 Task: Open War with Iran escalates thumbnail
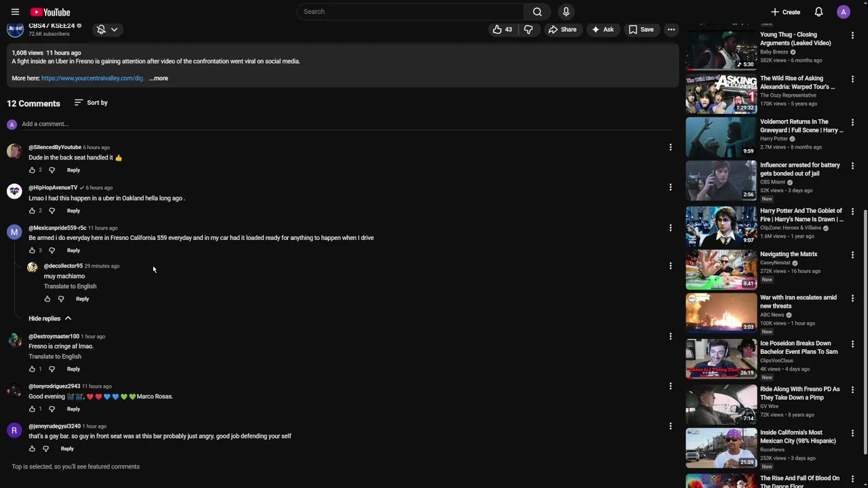tap(721, 312)
